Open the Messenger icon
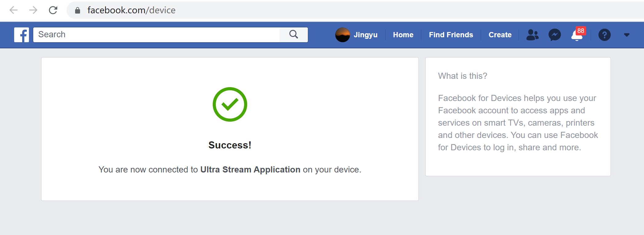 pyautogui.click(x=554, y=35)
